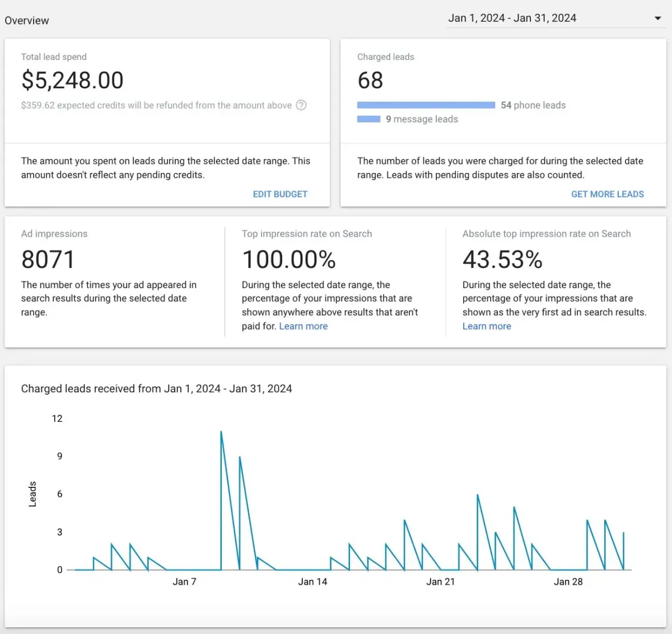The width and height of the screenshot is (672, 634).
Task: Click the Ad impressions value 8071
Action: click(48, 260)
